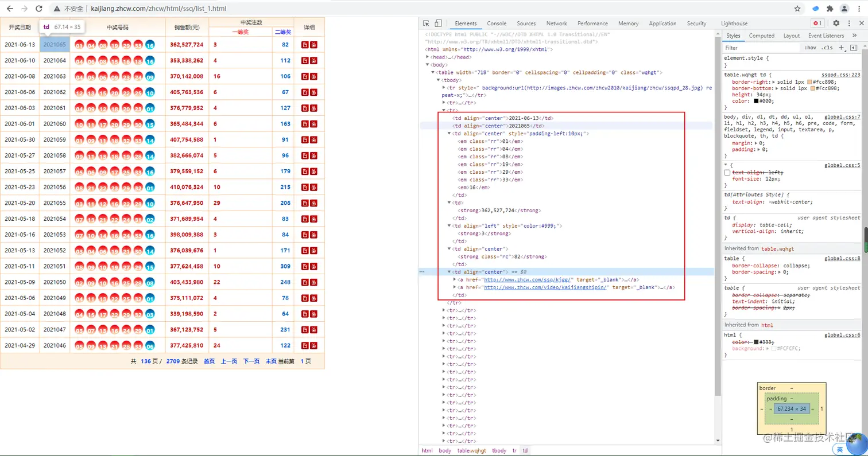Go back using the browser back arrow
This screenshot has width=868, height=456.
[x=10, y=9]
